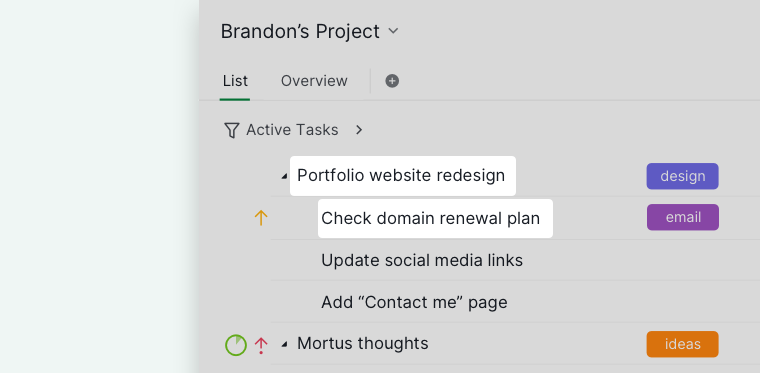The height and width of the screenshot is (373, 760).
Task: Click the plus icon to add view
Action: point(392,81)
